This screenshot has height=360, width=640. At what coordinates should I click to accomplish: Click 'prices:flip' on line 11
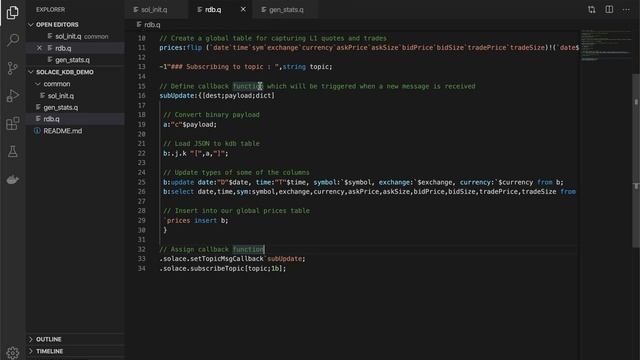181,48
